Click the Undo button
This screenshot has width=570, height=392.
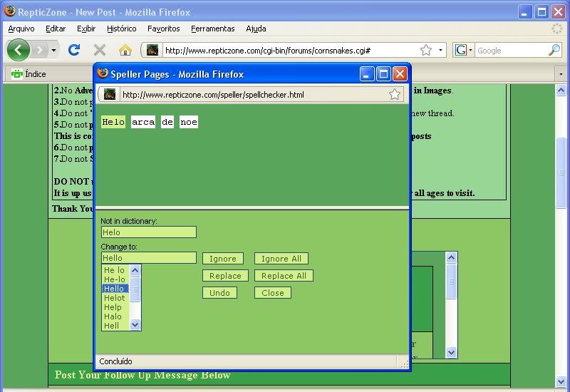(219, 293)
